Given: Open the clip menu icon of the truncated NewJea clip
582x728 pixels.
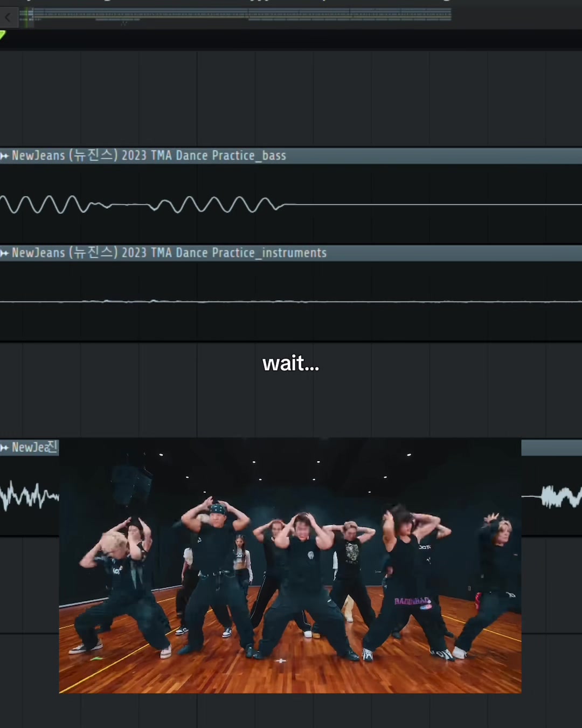Looking at the screenshot, I should coord(5,448).
